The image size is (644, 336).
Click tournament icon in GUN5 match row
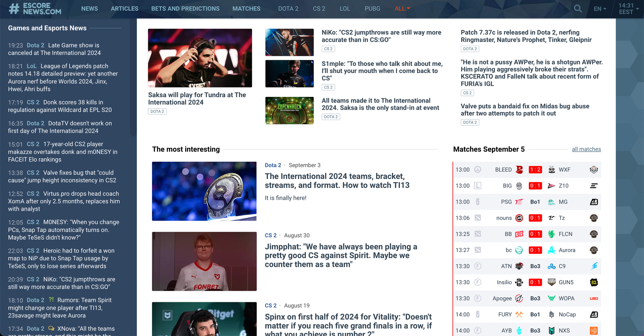click(594, 282)
